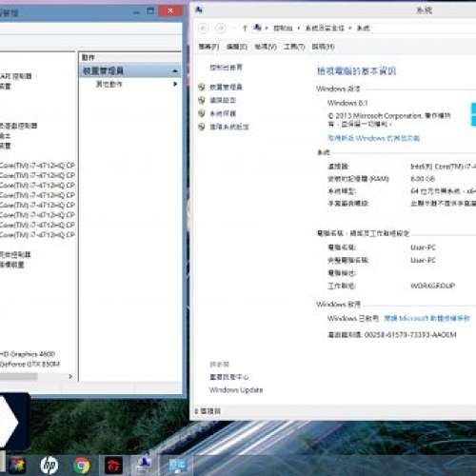Open the red dragon app on the taskbar
Screen dimensions: 476x476
113,466
